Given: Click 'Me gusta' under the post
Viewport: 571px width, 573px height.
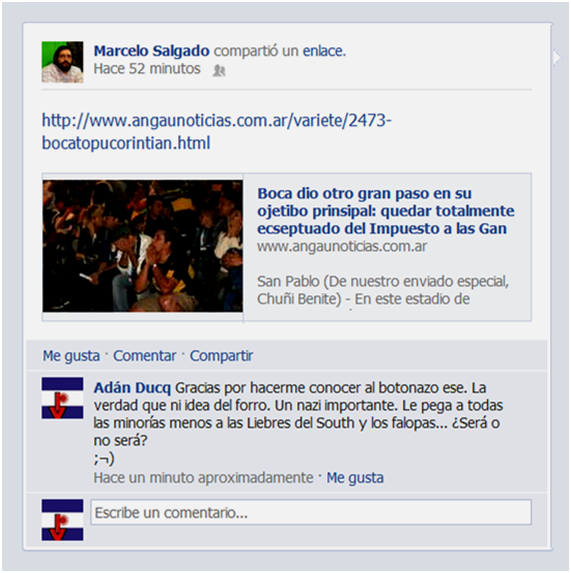Looking at the screenshot, I should [x=71, y=356].
